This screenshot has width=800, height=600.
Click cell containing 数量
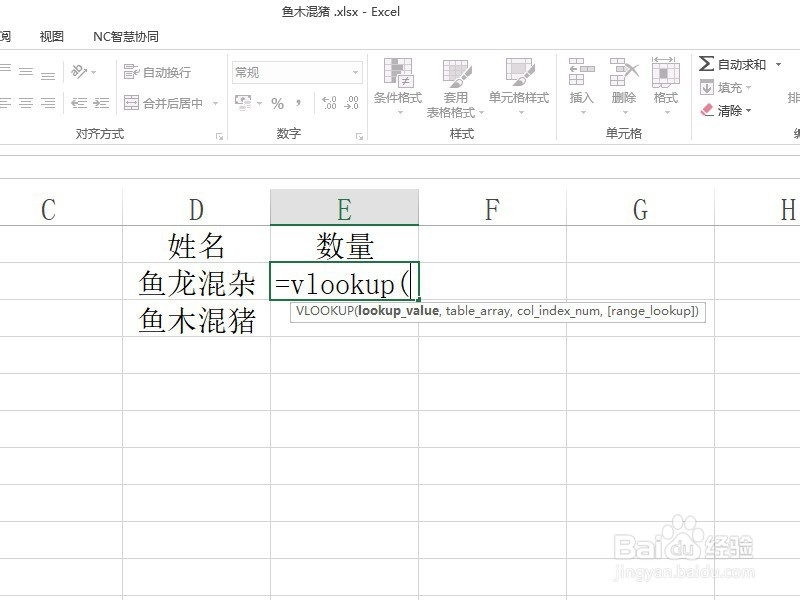coord(344,245)
